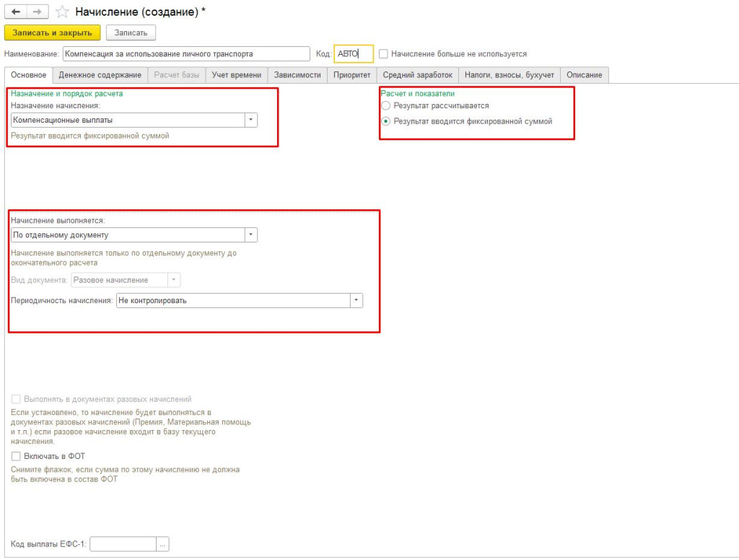Click the back navigation arrow
Screen dimensions: 739x560
pyautogui.click(x=16, y=12)
